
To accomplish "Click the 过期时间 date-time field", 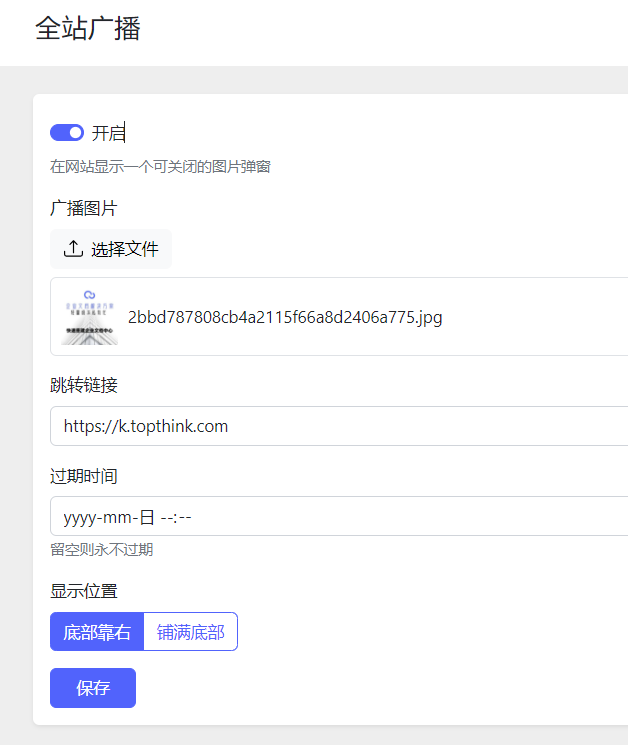I will pos(339,516).
